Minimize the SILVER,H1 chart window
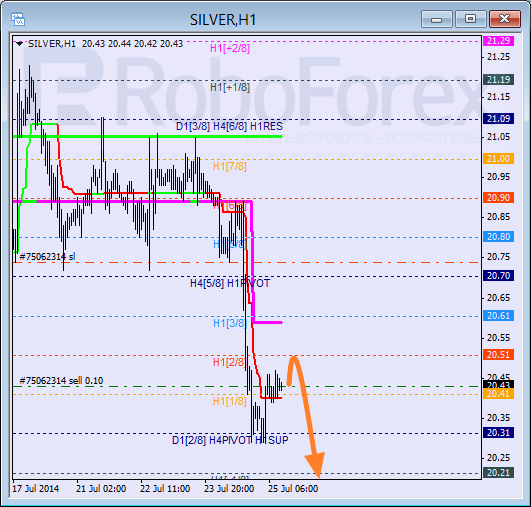 pyautogui.click(x=437, y=19)
